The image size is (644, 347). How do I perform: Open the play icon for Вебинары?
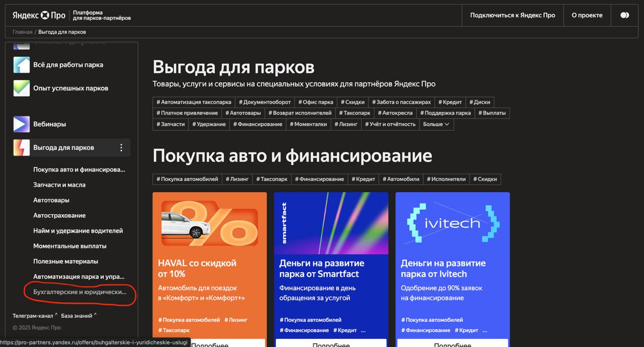[x=22, y=124]
